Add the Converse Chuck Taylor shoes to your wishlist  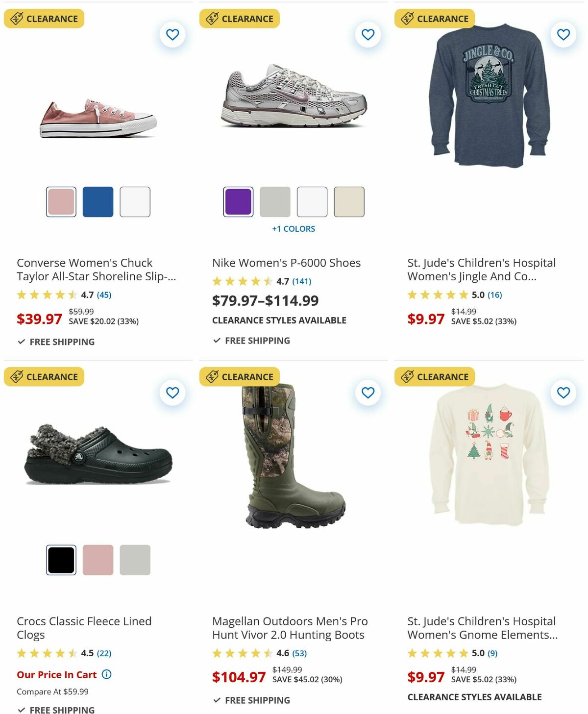coord(172,35)
